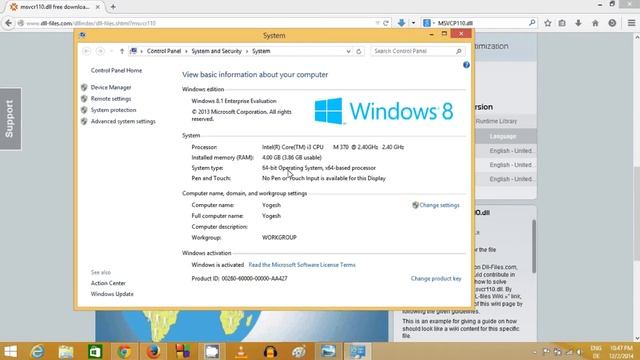Screen dimensions: 640x360
Task: Open Remote settings link
Action: click(111, 99)
